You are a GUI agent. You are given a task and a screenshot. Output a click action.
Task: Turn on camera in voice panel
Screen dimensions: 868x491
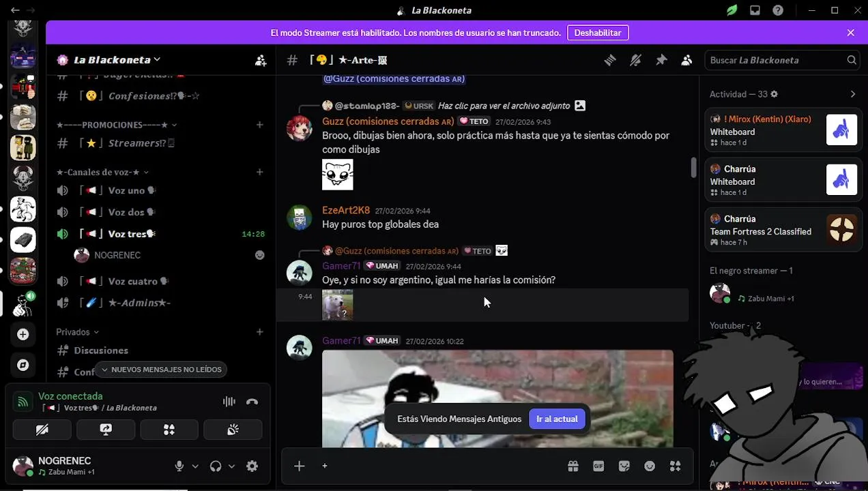point(42,430)
